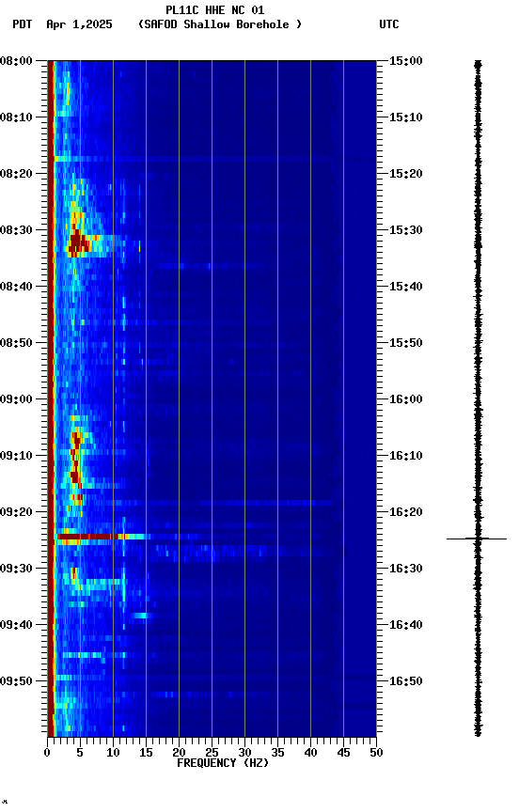Image resolution: width=519 pixels, height=812 pixels.
Task: Click the 45 Hz frequency tick label
Action: [x=343, y=753]
